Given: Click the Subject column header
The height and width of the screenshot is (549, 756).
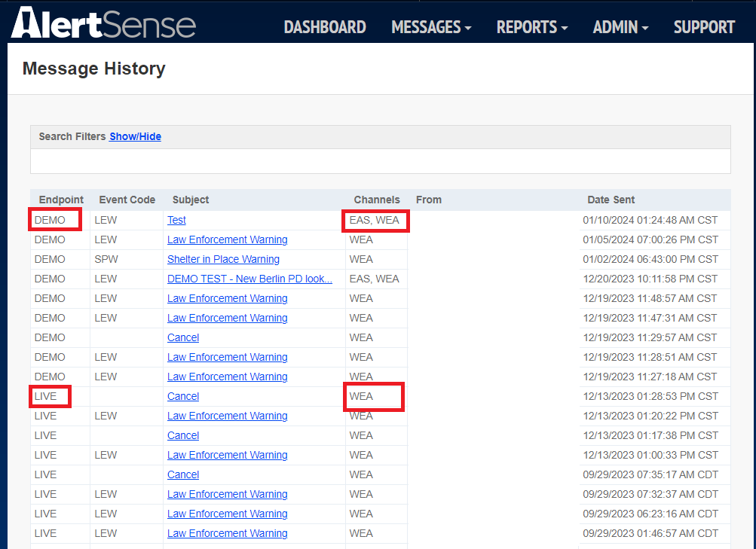Looking at the screenshot, I should tap(190, 200).
